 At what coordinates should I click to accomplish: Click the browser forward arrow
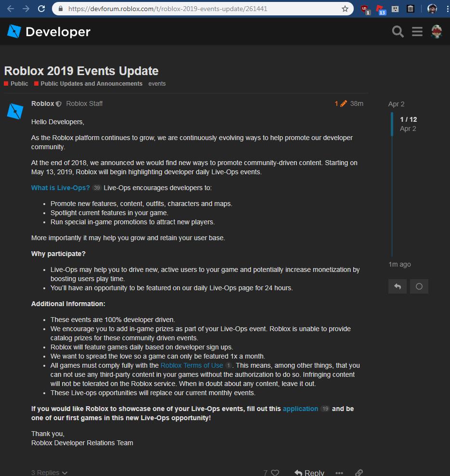tap(26, 9)
